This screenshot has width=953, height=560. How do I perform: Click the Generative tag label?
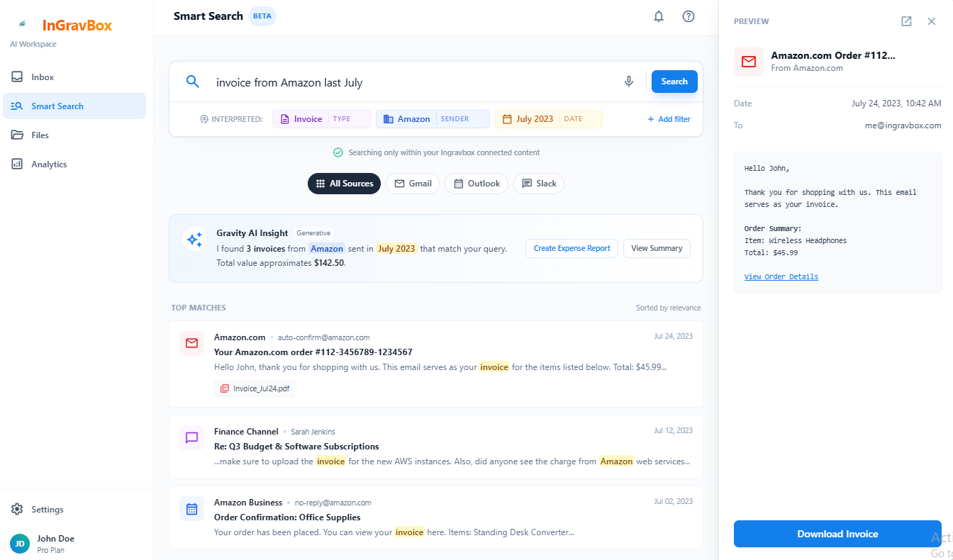pos(313,233)
